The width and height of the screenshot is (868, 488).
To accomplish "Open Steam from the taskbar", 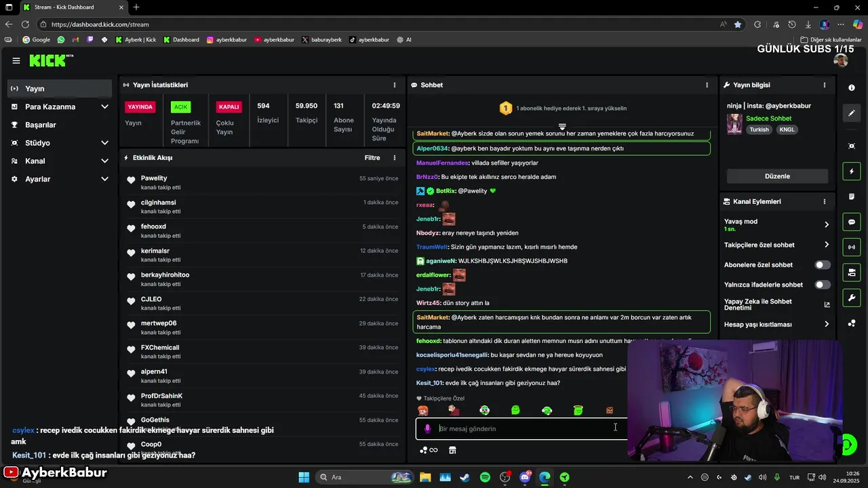I will 465,477.
